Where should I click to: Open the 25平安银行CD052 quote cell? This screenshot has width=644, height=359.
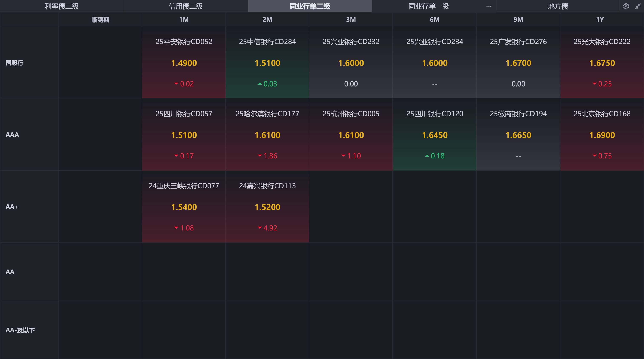(184, 62)
